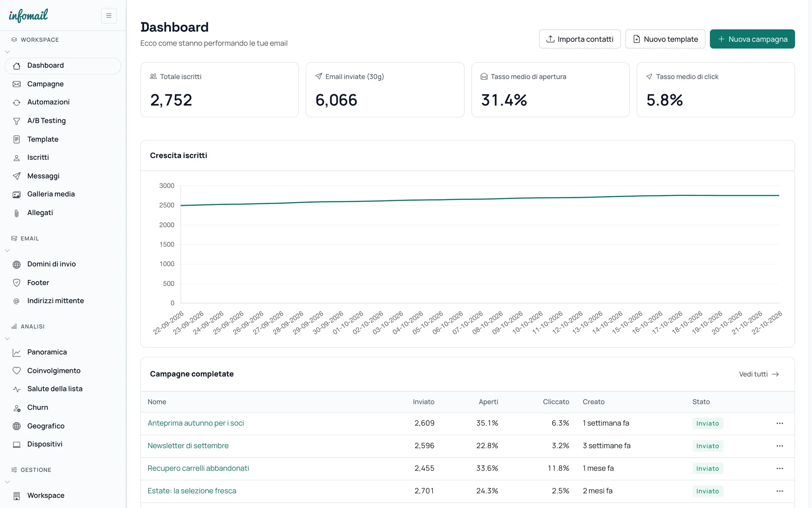Click the Totale iscritti stat card
812x508 pixels.
click(x=220, y=90)
